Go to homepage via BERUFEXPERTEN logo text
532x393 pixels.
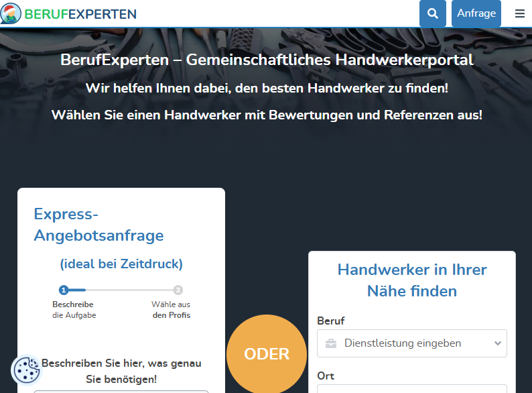80,14
